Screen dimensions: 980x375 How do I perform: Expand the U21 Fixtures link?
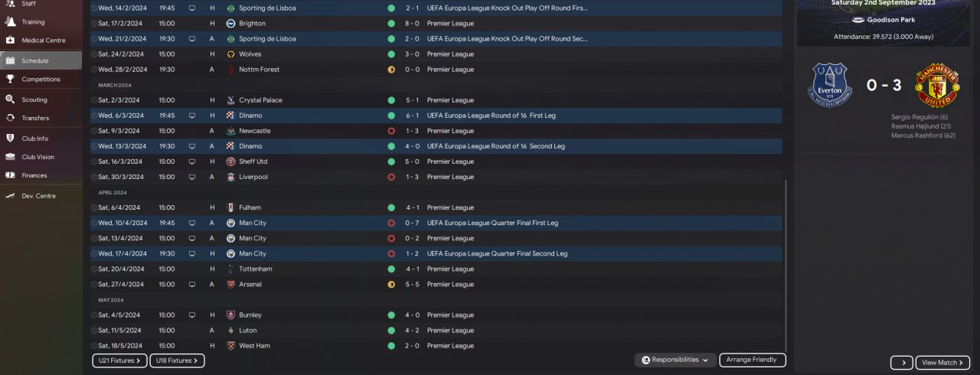click(119, 360)
